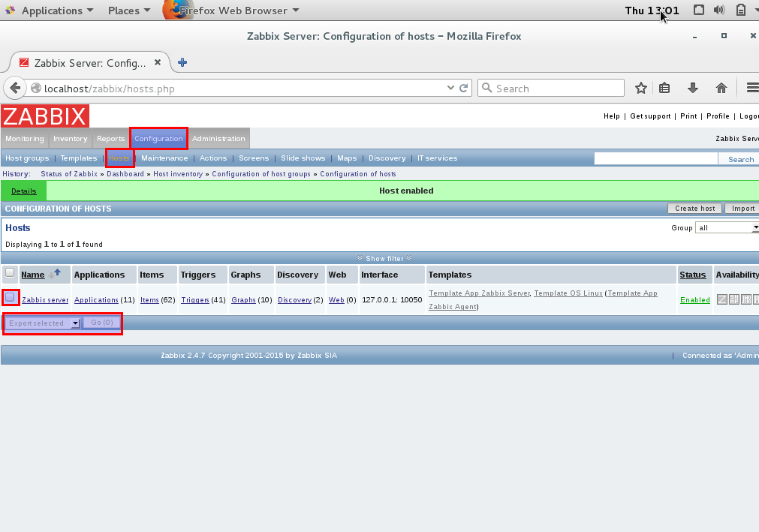
Task: Switch to the Reports tab
Action: tap(110, 138)
